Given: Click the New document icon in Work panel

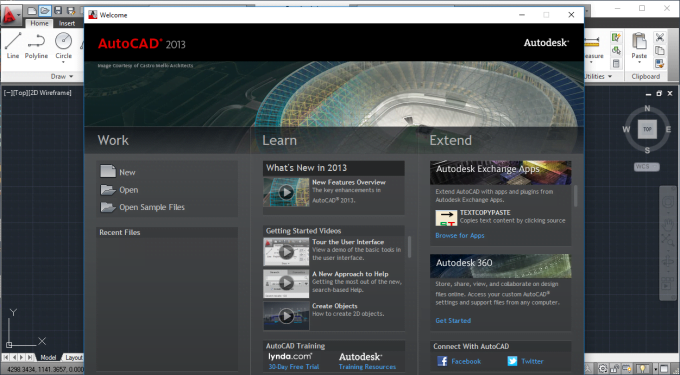Looking at the screenshot, I should point(108,171).
